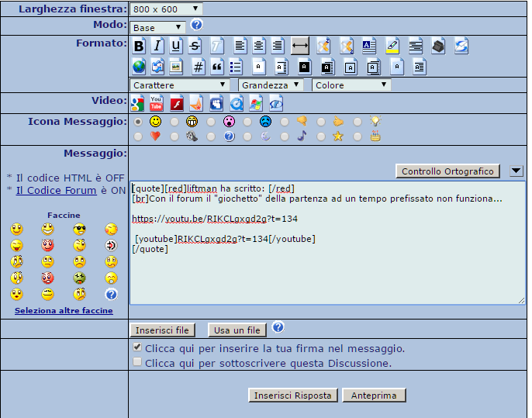Align text to the right
This screenshot has height=418, width=532.
278,46
